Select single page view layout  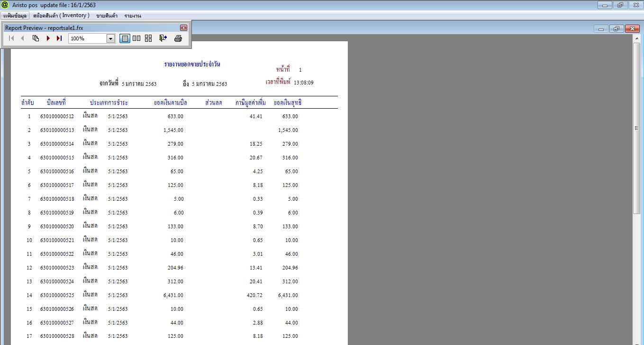tap(125, 38)
